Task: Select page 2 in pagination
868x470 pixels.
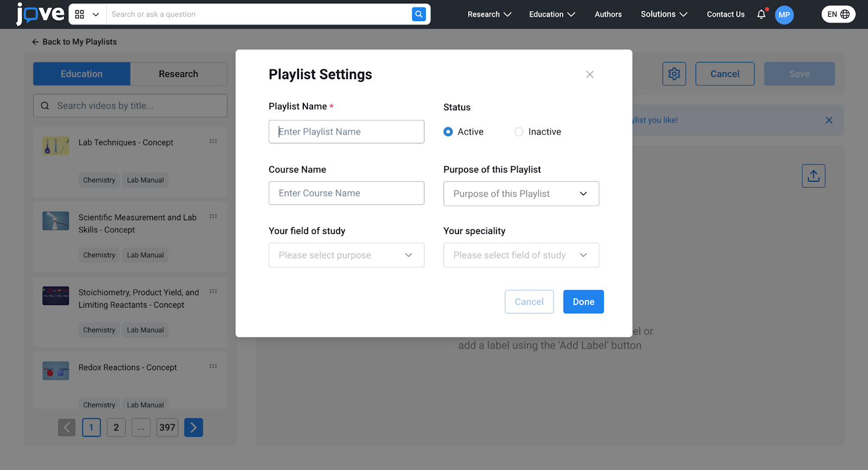Action: coord(116,428)
